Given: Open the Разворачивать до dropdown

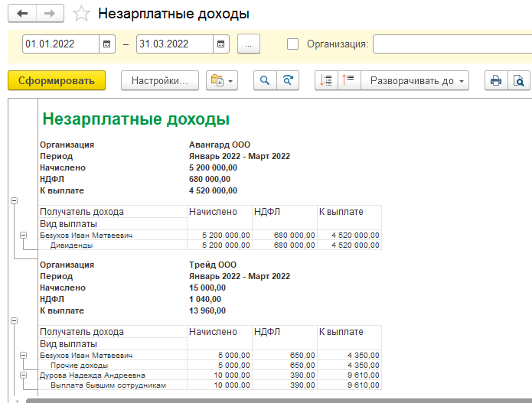Looking at the screenshot, I should click(x=416, y=80).
